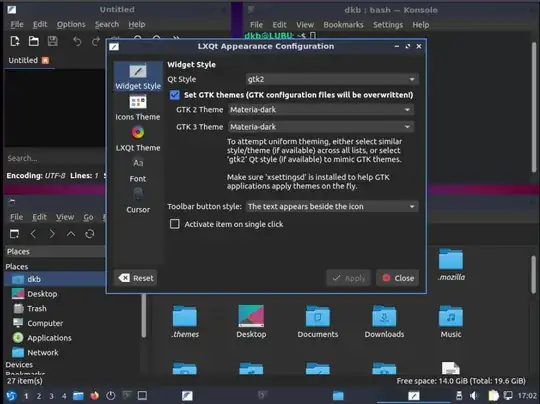
Task: Open the Icons Theme section
Action: (138, 108)
